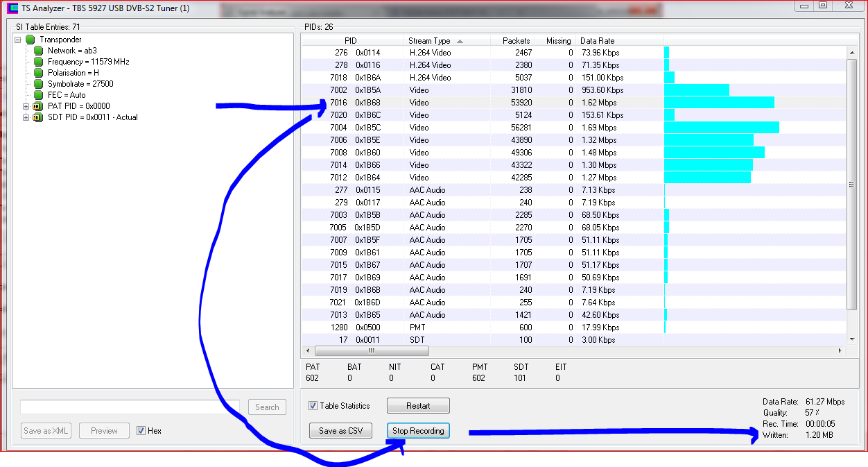Click the green Transponder node icon
This screenshot has width=868, height=467.
pyautogui.click(x=30, y=40)
